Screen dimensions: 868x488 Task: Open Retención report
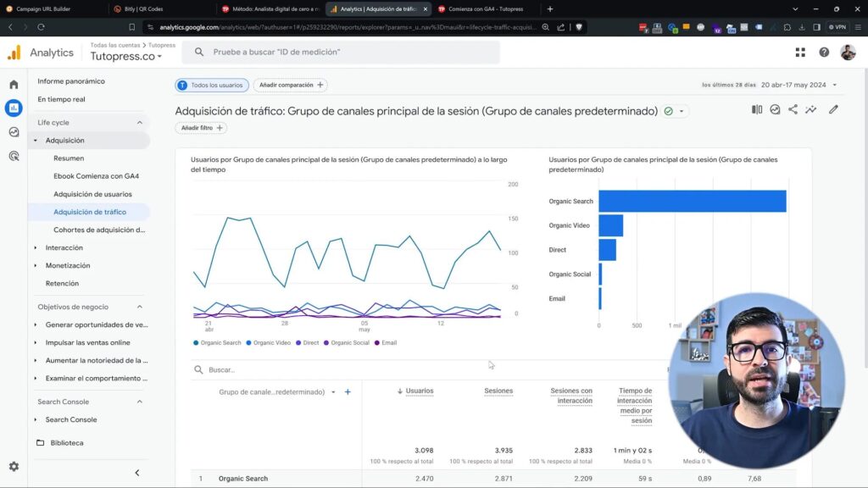pos(62,283)
